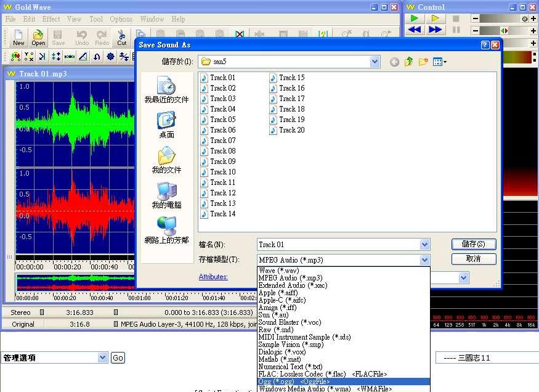Click the New file toolbar button
539x392 pixels.
tap(18, 38)
